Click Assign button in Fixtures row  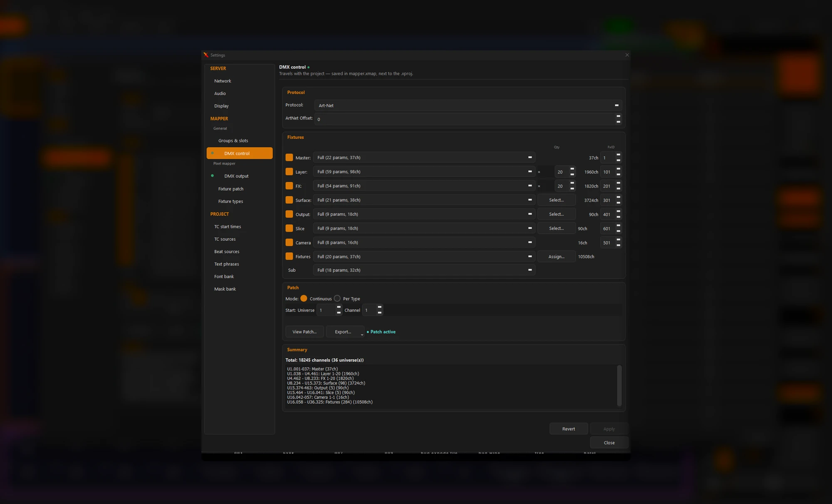556,257
